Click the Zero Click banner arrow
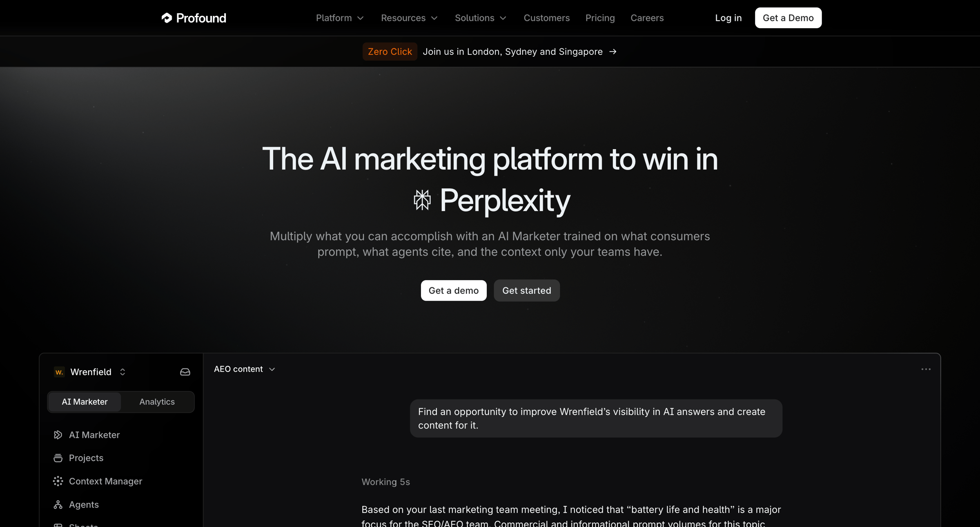980x527 pixels. [612, 52]
